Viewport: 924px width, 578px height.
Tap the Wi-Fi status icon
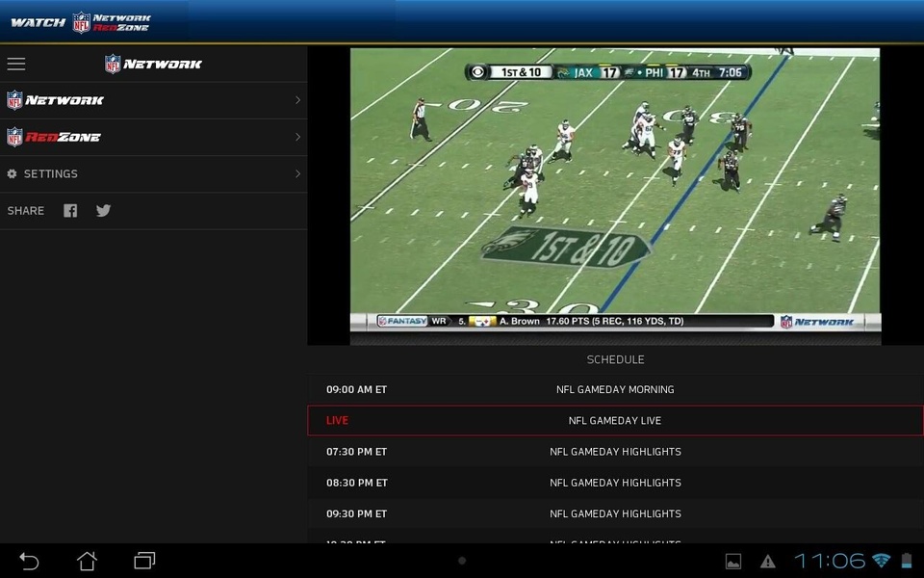882,560
